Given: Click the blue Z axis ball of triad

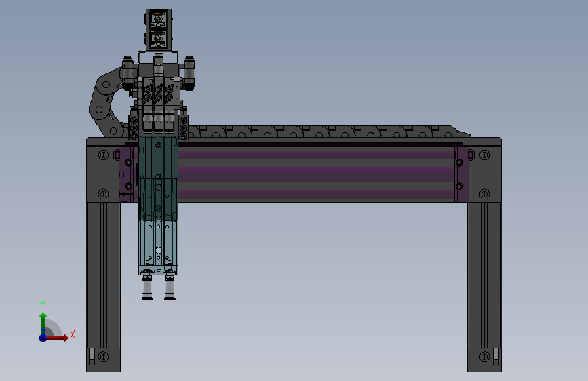Looking at the screenshot, I should 43,338.
